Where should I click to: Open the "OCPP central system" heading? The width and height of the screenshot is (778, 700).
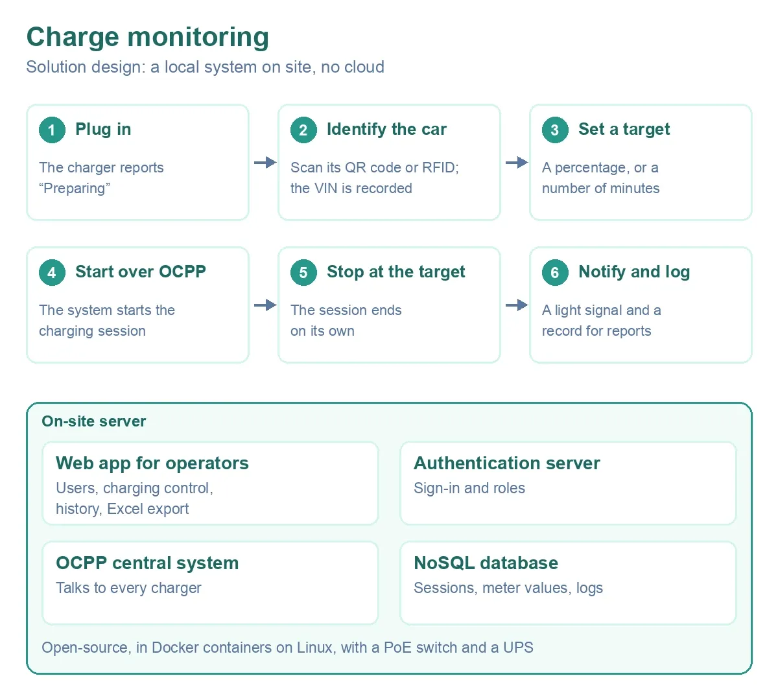coord(147,563)
